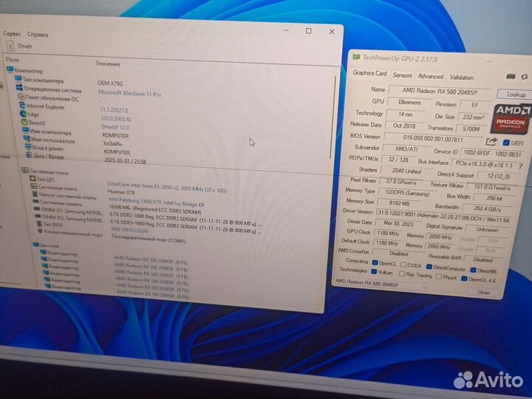532x399 pixels.
Task: Click the Значение column header
Action: (108, 64)
